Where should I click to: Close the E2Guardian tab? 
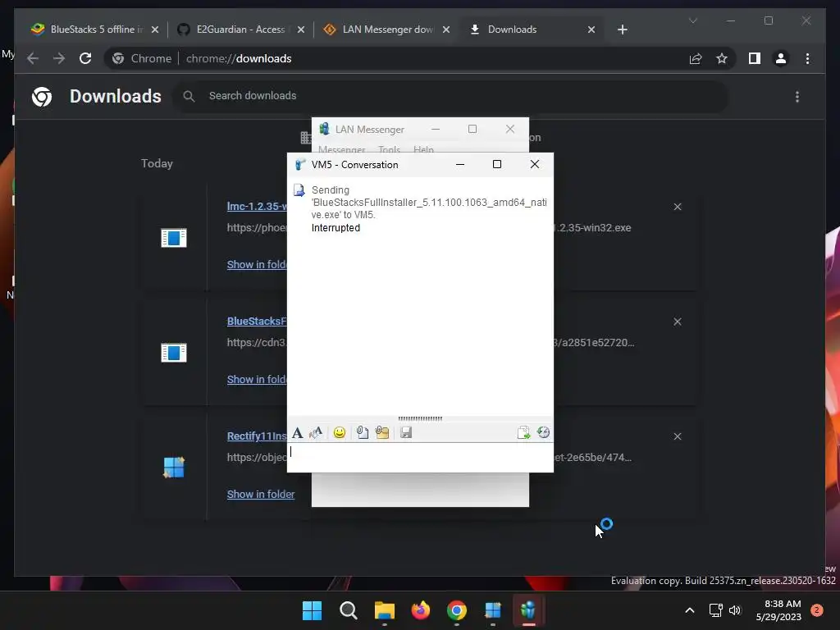pyautogui.click(x=301, y=30)
